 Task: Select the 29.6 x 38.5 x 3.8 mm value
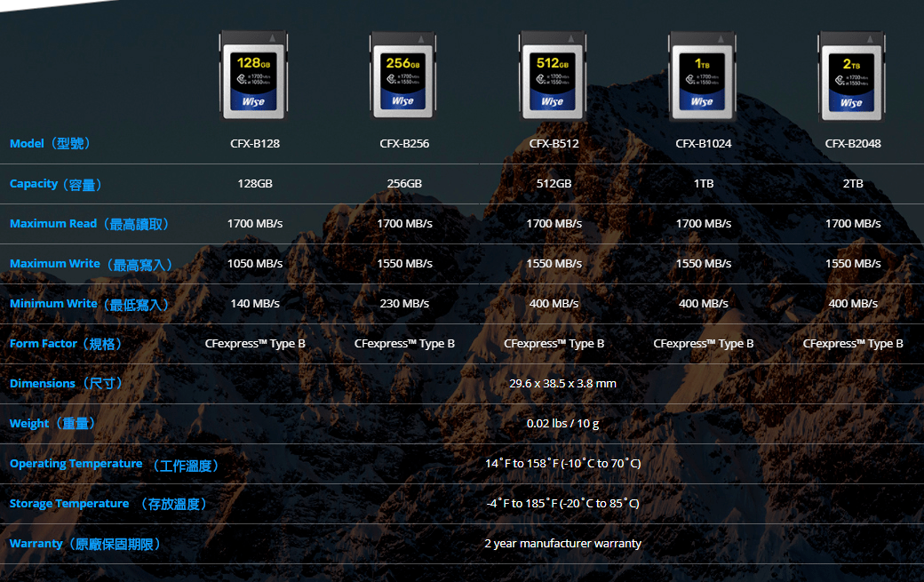point(562,384)
